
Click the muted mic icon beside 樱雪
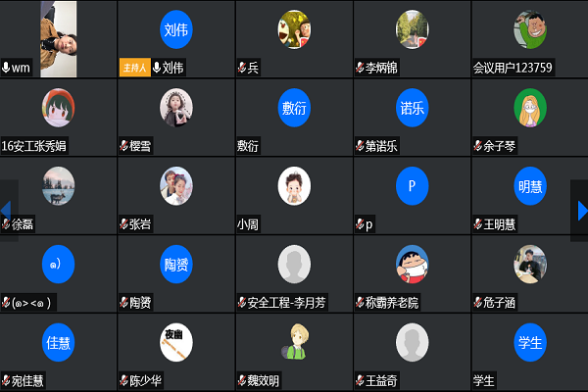[123, 146]
